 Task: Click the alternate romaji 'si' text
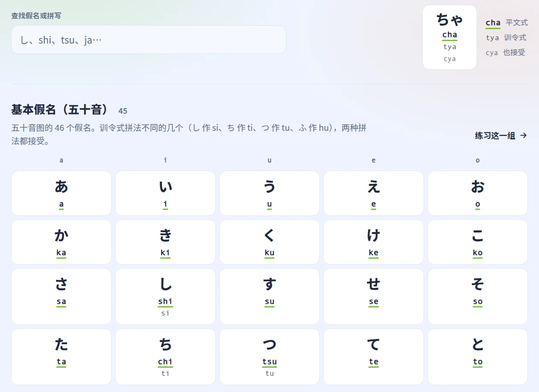pos(165,313)
